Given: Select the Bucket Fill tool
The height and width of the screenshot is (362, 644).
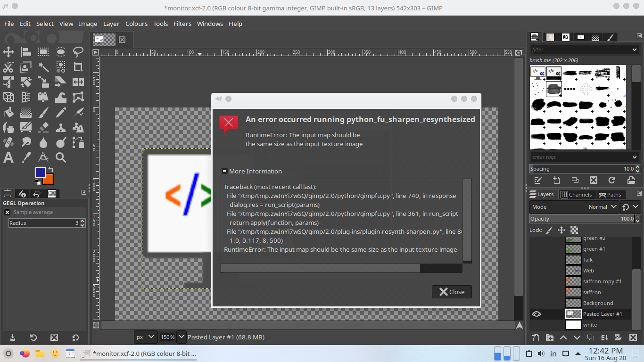Looking at the screenshot, I should 8,112.
